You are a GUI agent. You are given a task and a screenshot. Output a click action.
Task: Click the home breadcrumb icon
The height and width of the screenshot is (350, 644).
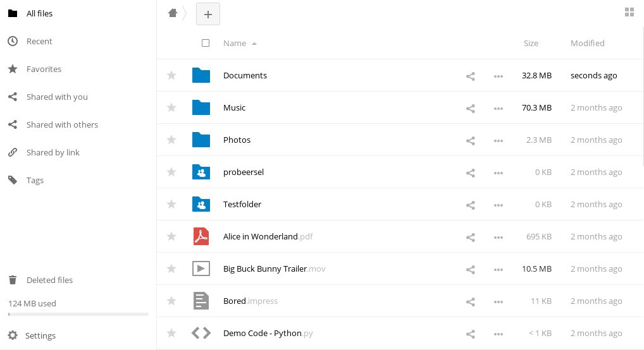point(173,13)
